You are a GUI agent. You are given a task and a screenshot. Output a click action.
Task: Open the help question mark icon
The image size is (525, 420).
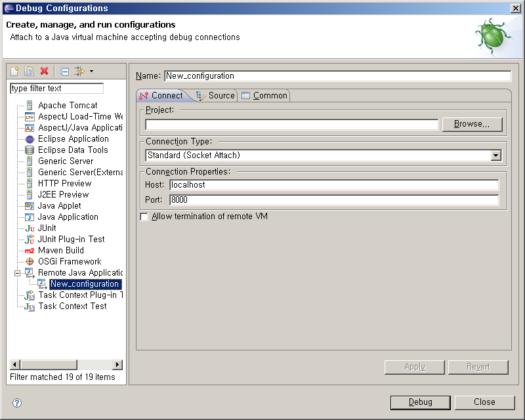click(17, 403)
